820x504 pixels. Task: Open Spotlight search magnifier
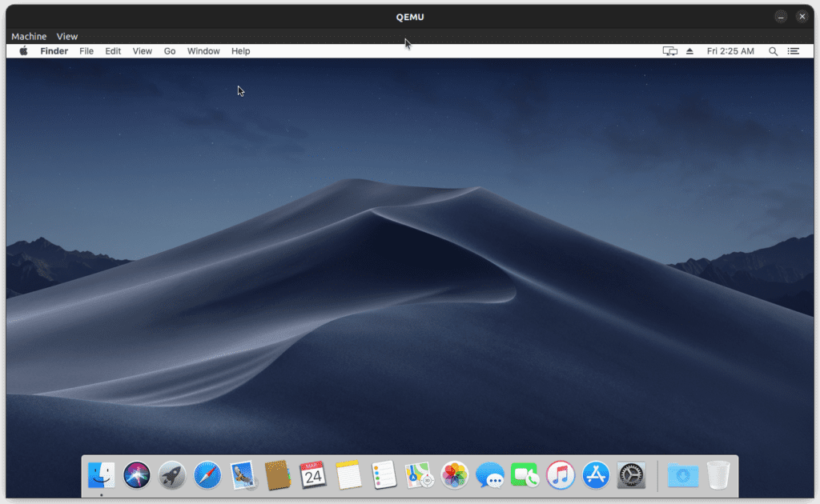pos(773,51)
